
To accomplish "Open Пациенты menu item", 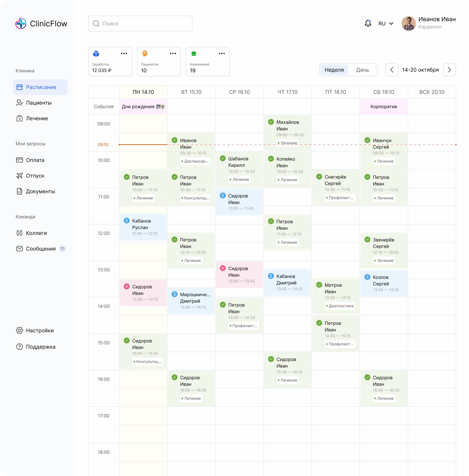I will [39, 103].
